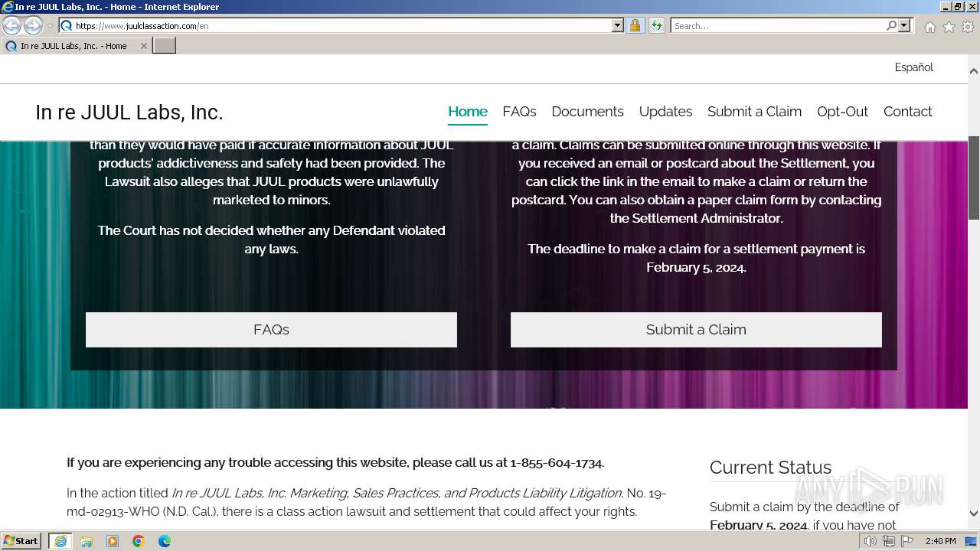The width and height of the screenshot is (980, 551).
Task: Select the 'In re JUUL Labs, Inc. - Home' tab
Action: pyautogui.click(x=75, y=46)
